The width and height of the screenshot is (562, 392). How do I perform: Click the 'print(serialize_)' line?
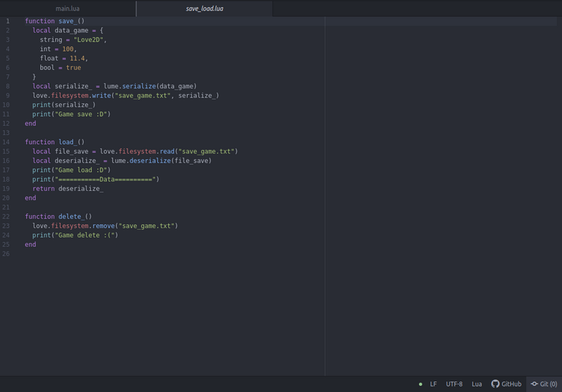tap(64, 105)
